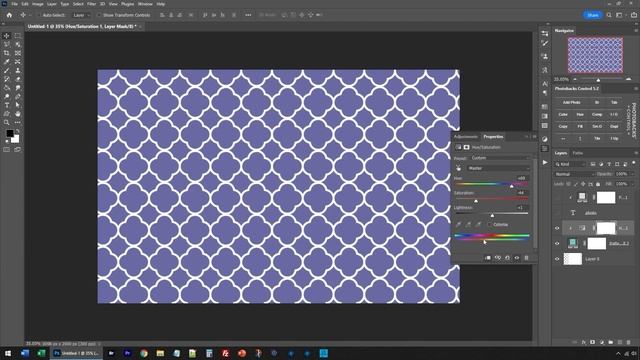
Task: Switch to the Adjustments tab
Action: pos(466,137)
